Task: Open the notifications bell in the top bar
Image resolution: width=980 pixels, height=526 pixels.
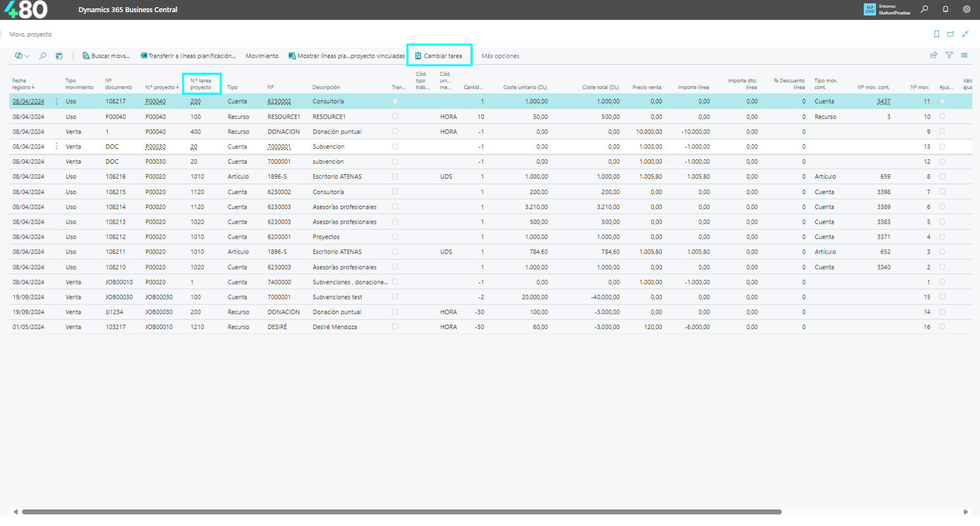Action: [945, 9]
